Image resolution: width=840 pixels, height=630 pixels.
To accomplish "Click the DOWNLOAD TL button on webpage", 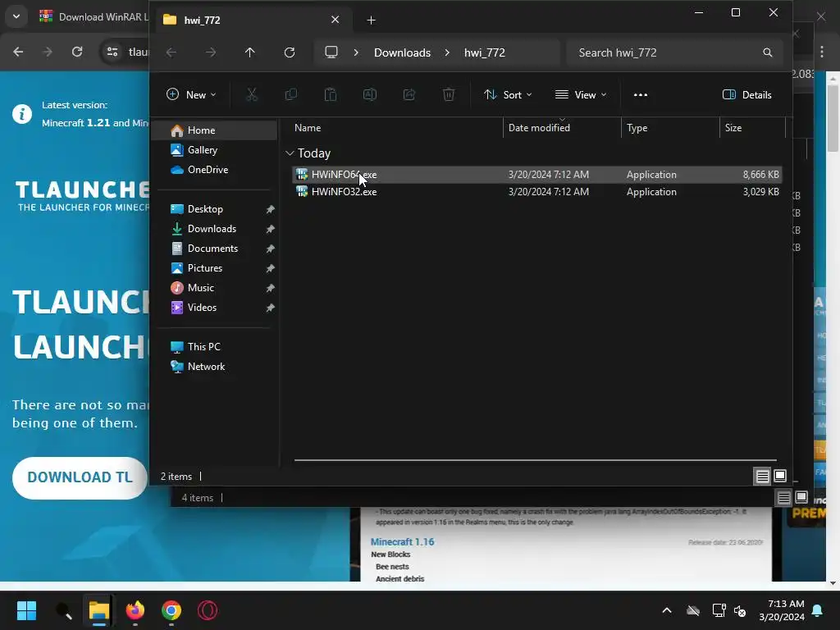I will point(80,478).
